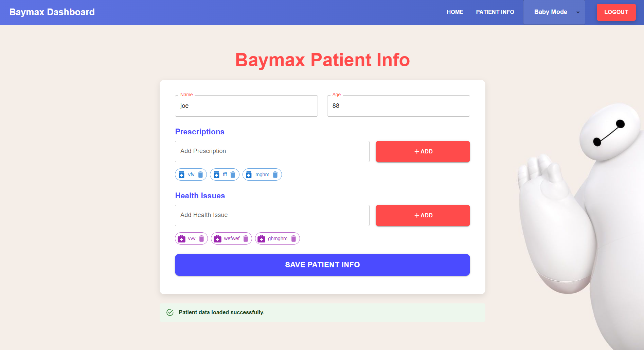Remove the vvv health issue via trash icon
Viewport: 644px width, 350px height.
click(x=201, y=238)
